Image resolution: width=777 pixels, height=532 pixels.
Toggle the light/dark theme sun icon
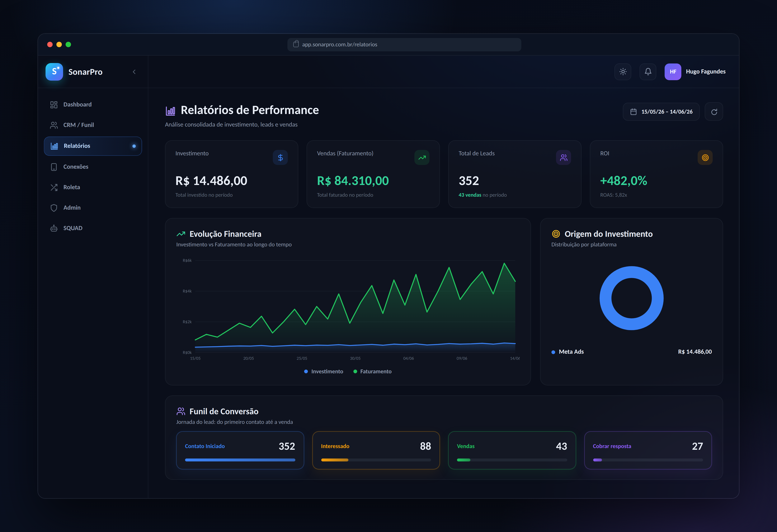tap(622, 72)
